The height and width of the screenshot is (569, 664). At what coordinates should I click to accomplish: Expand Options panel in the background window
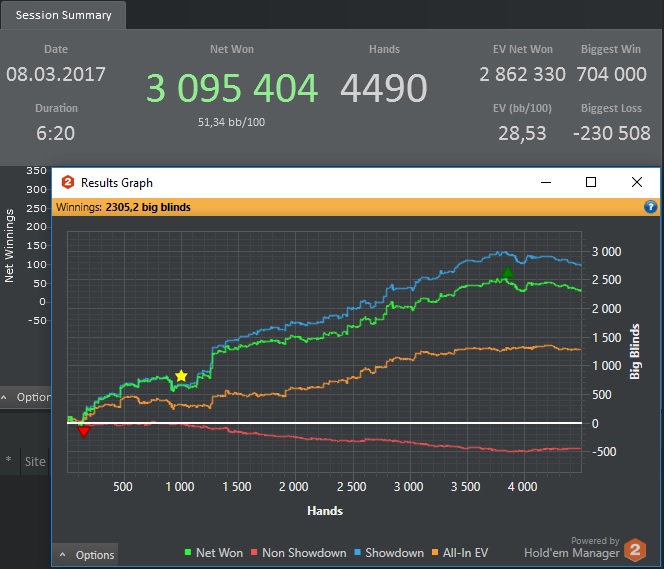tap(25, 397)
